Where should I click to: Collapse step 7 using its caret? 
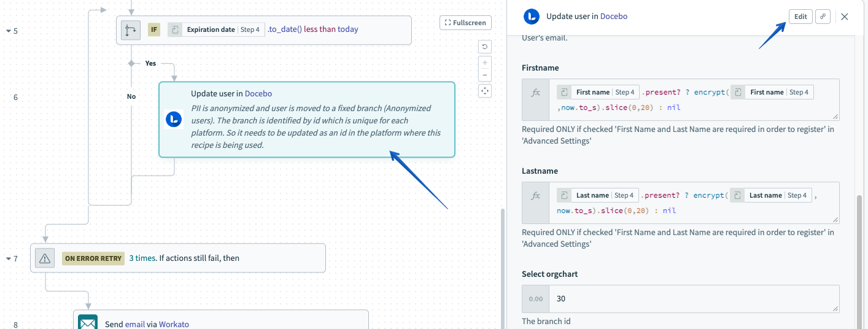(x=8, y=259)
